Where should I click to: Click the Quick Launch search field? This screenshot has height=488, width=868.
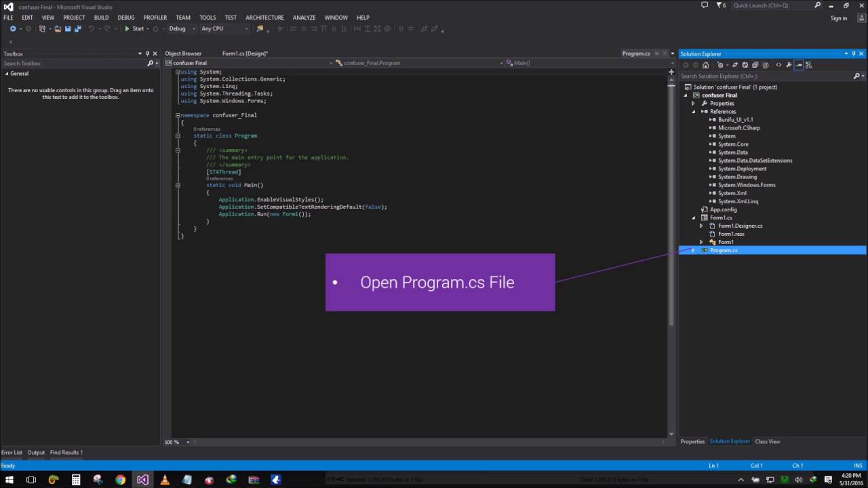tap(777, 5)
